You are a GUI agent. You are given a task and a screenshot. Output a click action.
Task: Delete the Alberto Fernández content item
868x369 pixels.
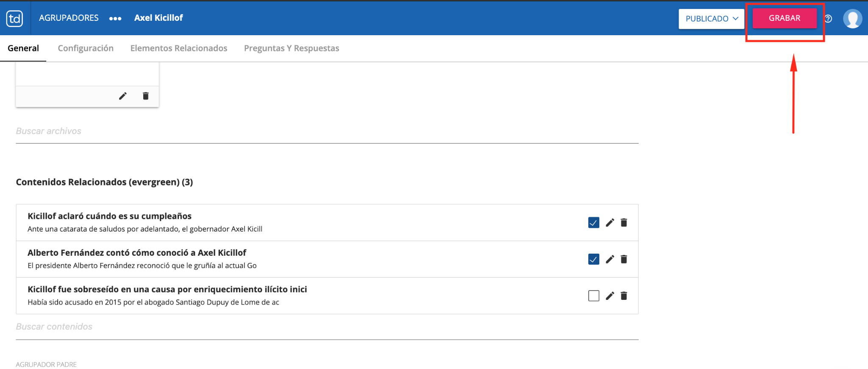click(624, 259)
